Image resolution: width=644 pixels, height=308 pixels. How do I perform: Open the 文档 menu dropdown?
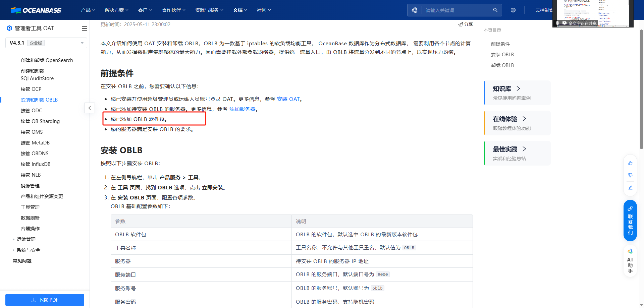(240, 10)
